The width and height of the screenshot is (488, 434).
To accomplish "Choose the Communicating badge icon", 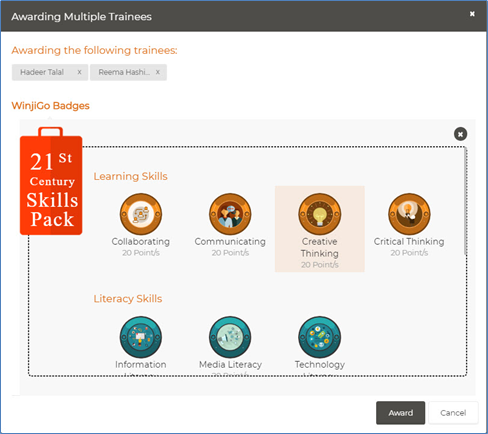I will tap(230, 214).
